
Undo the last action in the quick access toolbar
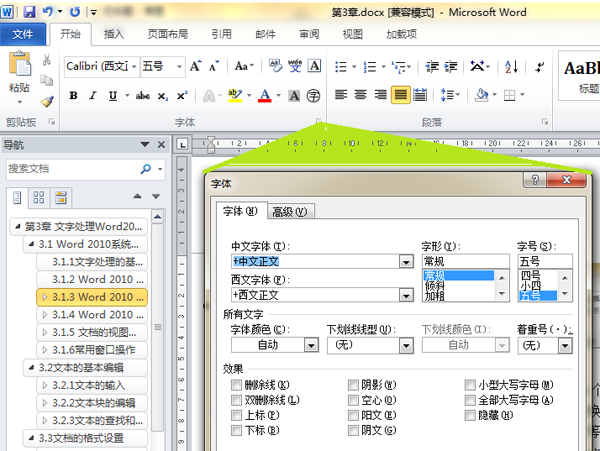47,12
